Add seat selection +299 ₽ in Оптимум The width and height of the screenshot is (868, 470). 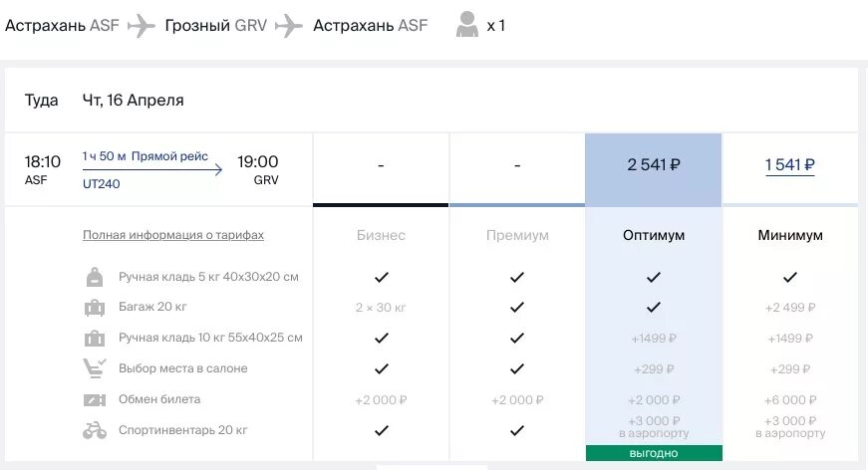[x=653, y=368]
